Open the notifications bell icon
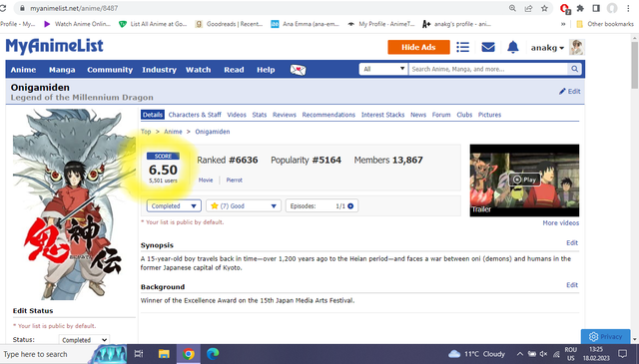Screen dimensions: 639x364 512,47
